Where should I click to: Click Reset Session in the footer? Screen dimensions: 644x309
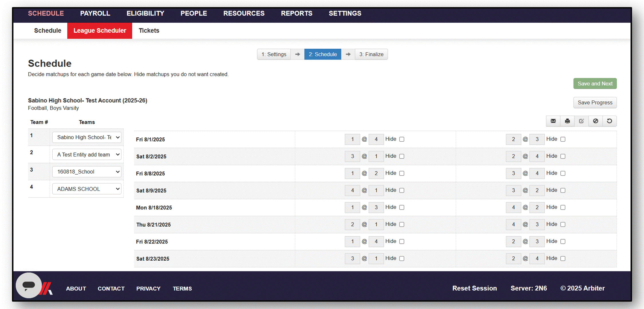click(474, 288)
